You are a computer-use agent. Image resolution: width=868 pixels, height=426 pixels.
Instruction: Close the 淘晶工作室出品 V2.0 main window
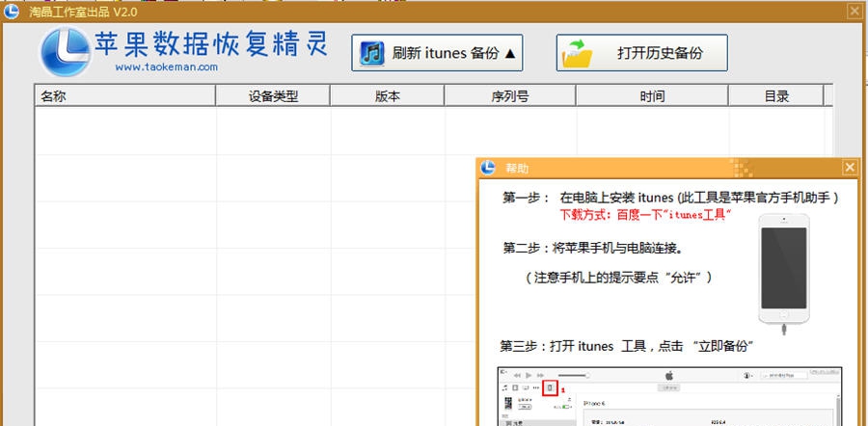(854, 11)
